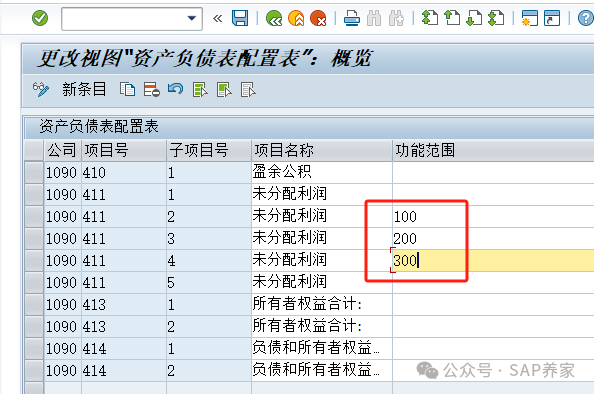594x394 pixels.
Task: Click the Find Next binoculars icon
Action: 396,18
